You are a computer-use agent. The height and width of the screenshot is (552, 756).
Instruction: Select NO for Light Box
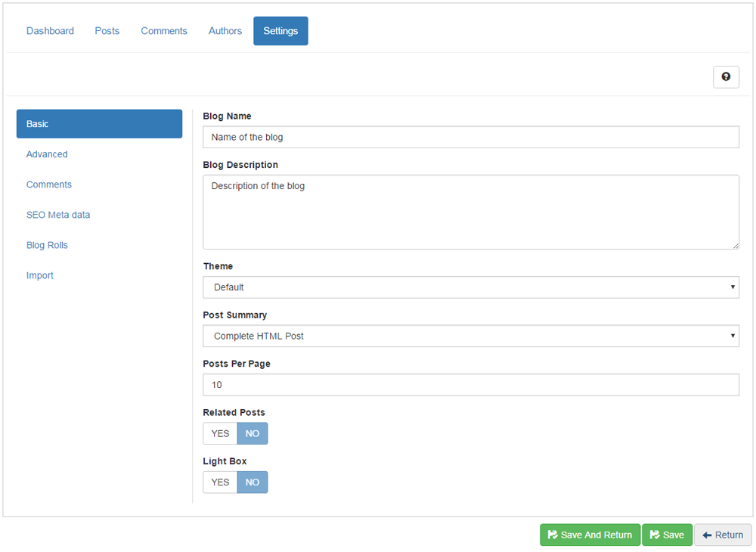coord(253,482)
